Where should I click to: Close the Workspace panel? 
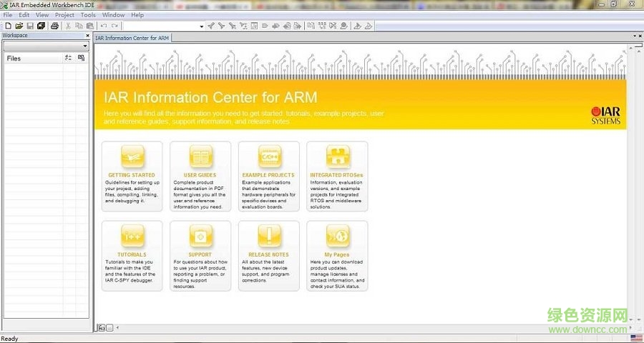point(87,36)
